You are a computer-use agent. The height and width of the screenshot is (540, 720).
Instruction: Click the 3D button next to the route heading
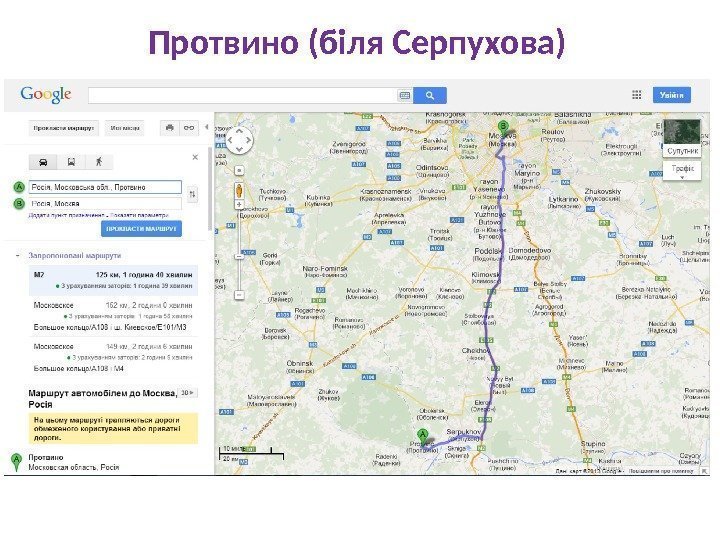[188, 393]
